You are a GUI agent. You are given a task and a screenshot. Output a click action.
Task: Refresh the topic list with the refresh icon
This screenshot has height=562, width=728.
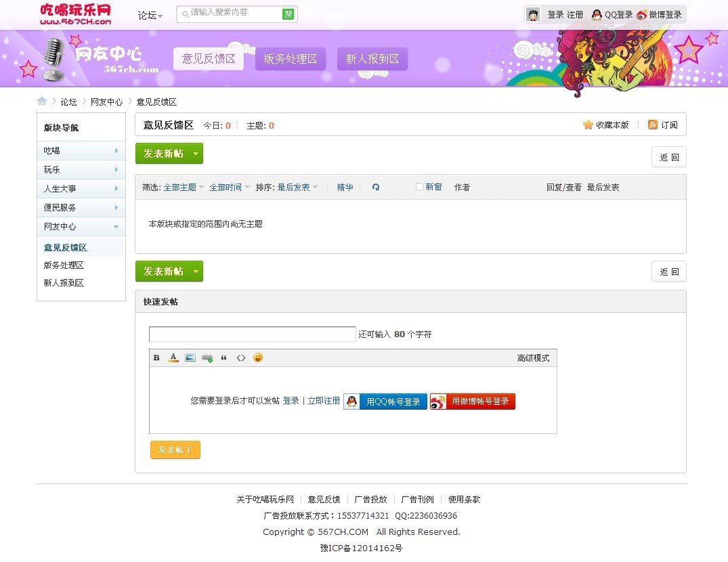point(376,187)
